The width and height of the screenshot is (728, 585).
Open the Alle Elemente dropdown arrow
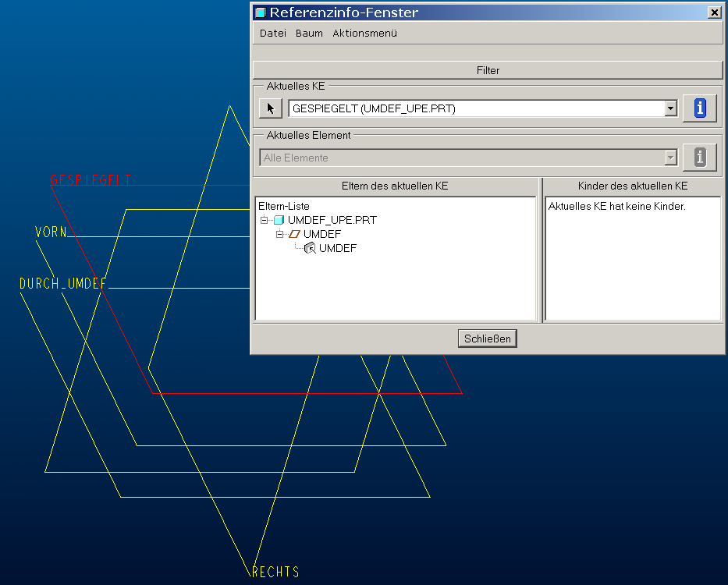click(670, 158)
